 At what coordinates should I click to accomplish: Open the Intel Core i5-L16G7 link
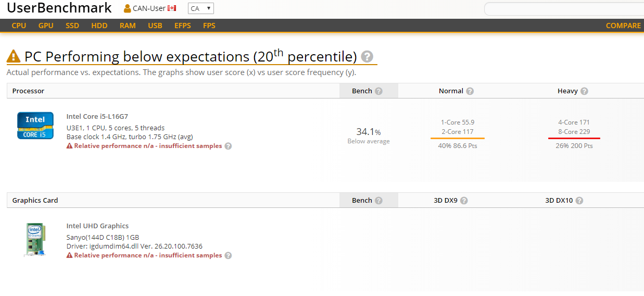pyautogui.click(x=97, y=116)
